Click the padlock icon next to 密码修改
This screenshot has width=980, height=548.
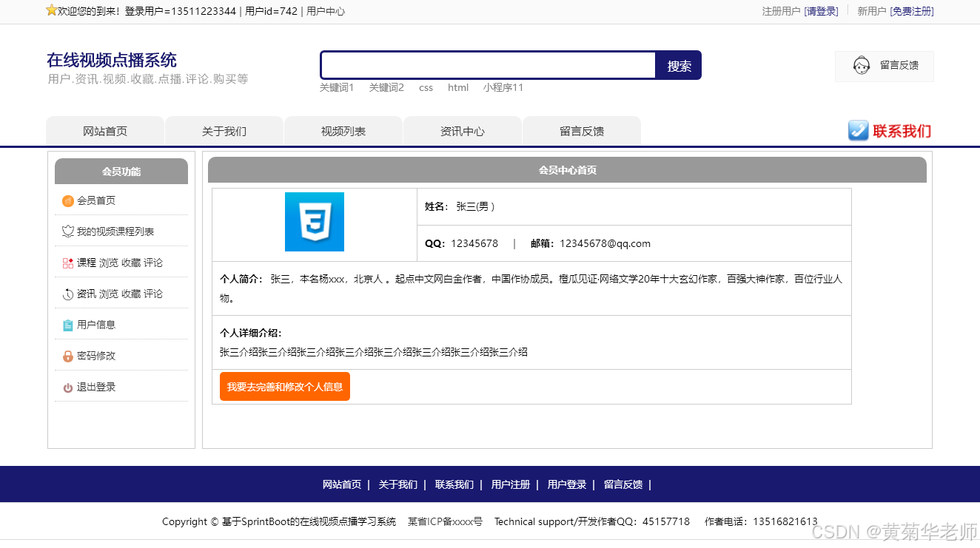click(67, 355)
